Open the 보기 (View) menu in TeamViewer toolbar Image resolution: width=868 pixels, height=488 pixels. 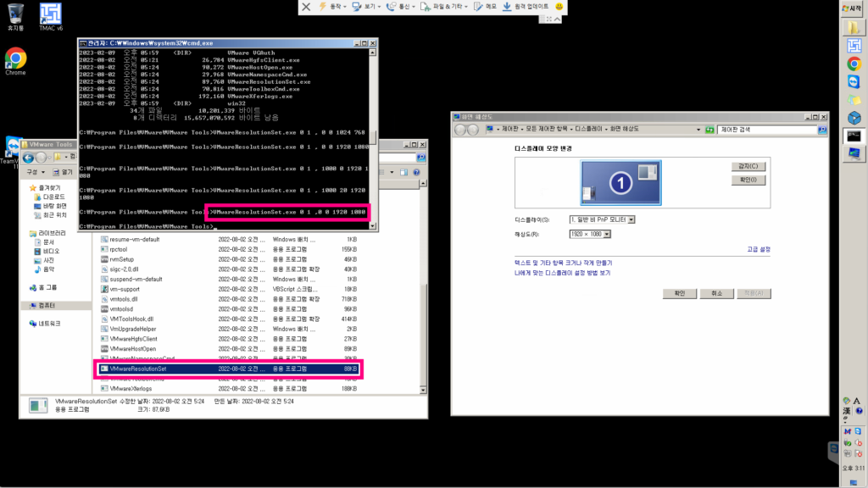coord(366,7)
